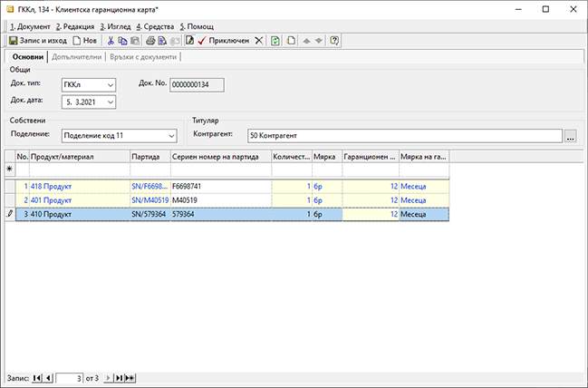Screen dimensions: 588x388
Task: Click batch cell SN/M40519
Action: (x=150, y=200)
